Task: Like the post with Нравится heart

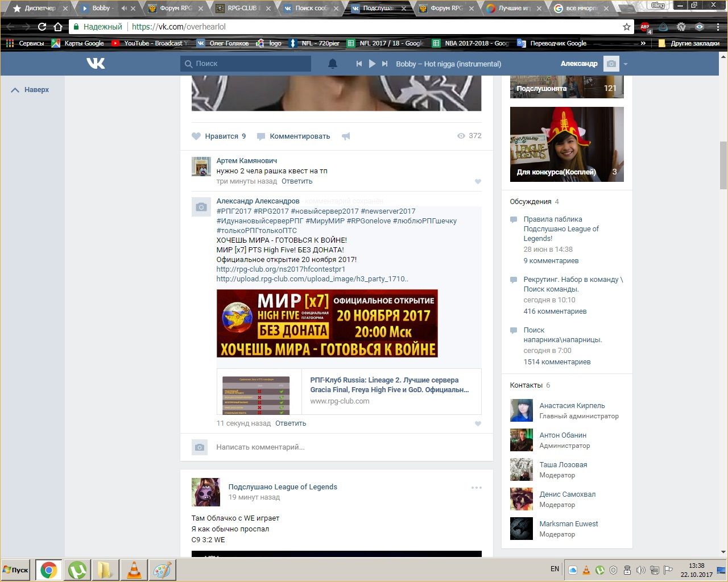Action: click(196, 136)
